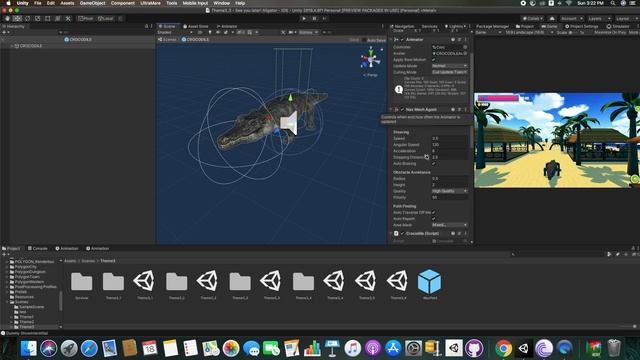This screenshot has width=640, height=360.
Task: Expand the PolygonCity folder in Project tree
Action: 7,267
